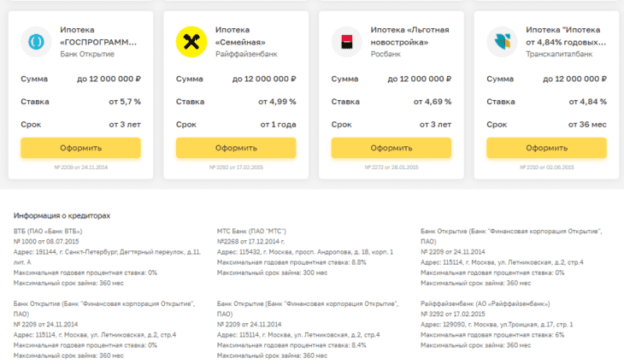Open the Ипотека «ГОСПРОГРАММ…» title
The image size is (624, 364).
pos(98,36)
